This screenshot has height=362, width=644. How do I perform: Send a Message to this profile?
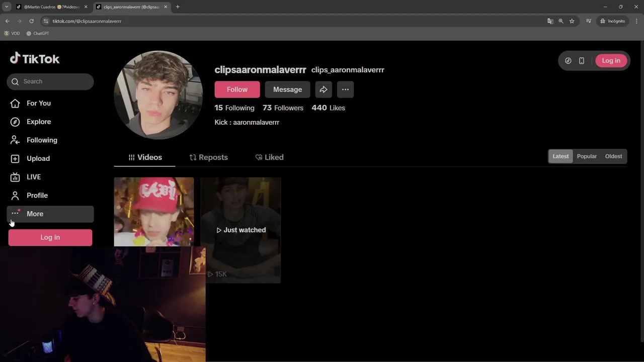287,89
